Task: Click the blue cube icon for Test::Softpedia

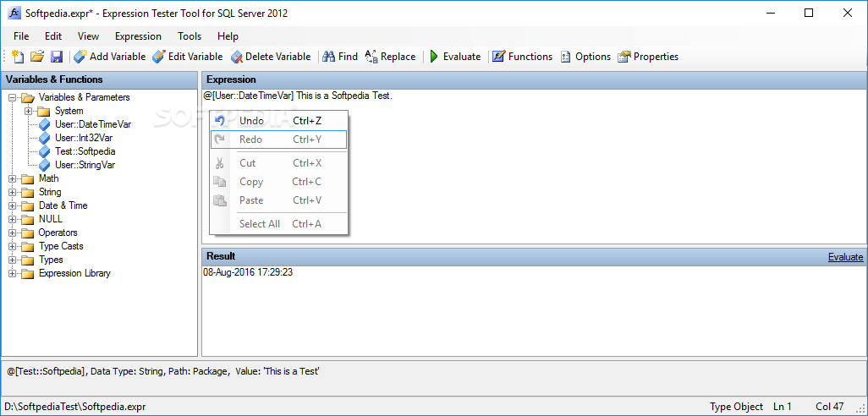Action: coord(44,151)
